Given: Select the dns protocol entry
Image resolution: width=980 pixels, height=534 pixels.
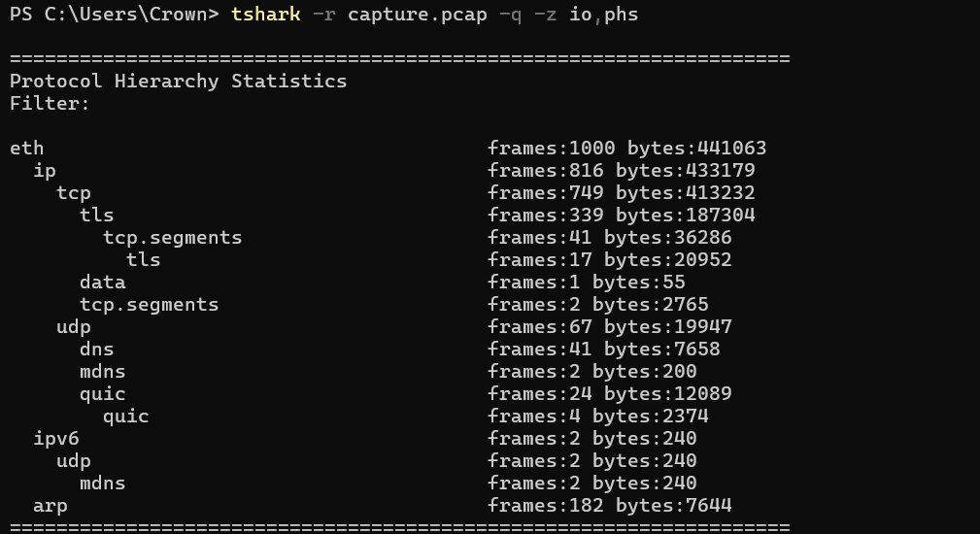Looking at the screenshot, I should pyautogui.click(x=96, y=350).
